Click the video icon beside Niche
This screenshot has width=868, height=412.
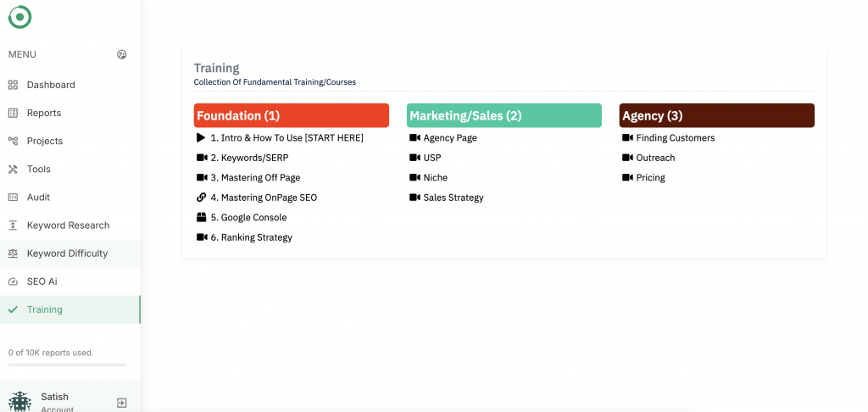pos(415,177)
